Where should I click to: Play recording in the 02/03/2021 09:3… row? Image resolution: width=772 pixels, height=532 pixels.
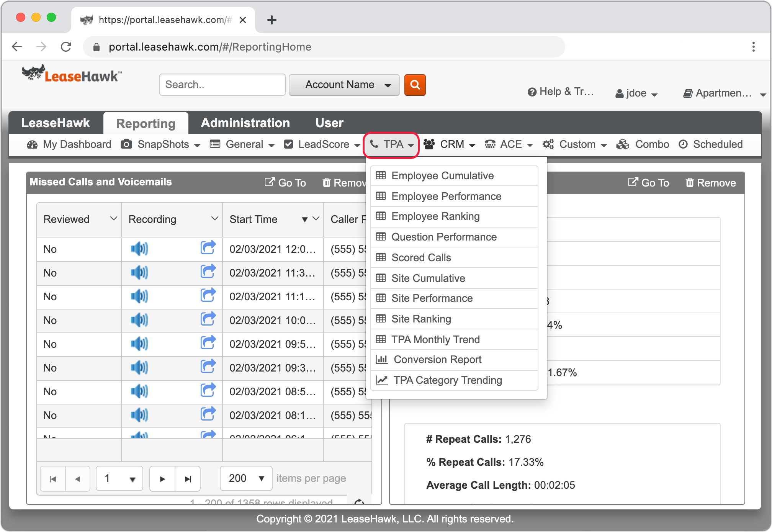pyautogui.click(x=139, y=368)
